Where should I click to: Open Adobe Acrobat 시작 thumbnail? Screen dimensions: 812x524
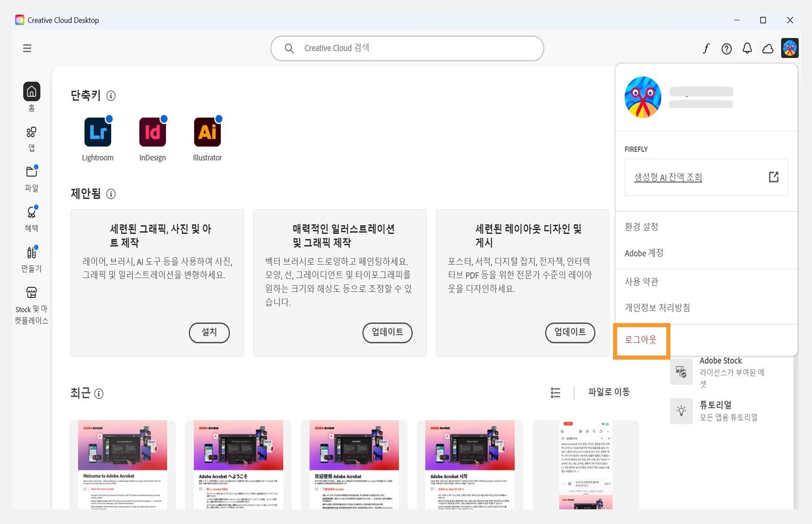pyautogui.click(x=469, y=465)
